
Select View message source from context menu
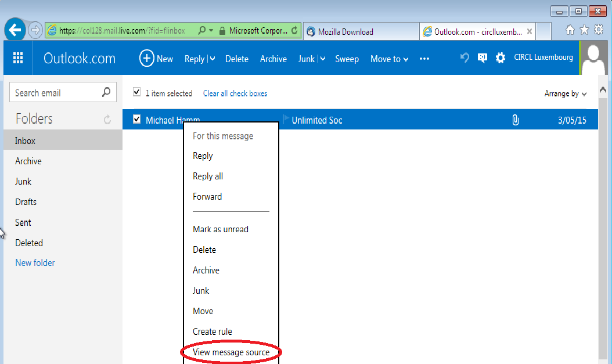coord(231,352)
